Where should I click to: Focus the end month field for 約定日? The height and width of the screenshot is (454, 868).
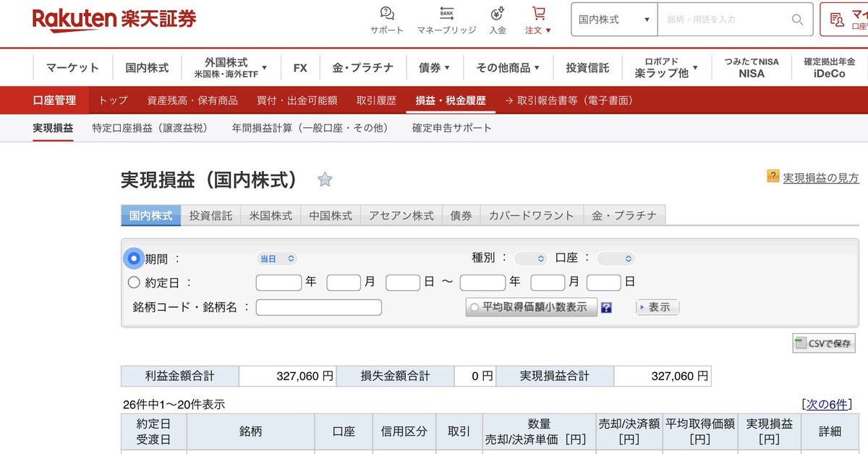[x=548, y=282]
